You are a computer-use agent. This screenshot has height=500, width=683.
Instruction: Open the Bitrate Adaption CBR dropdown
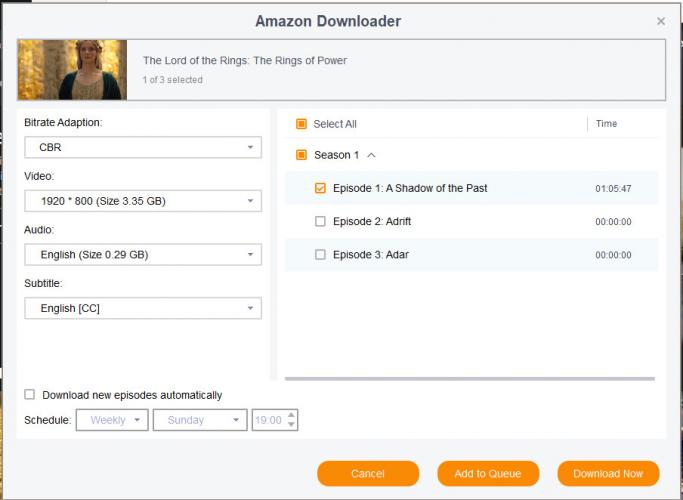143,147
